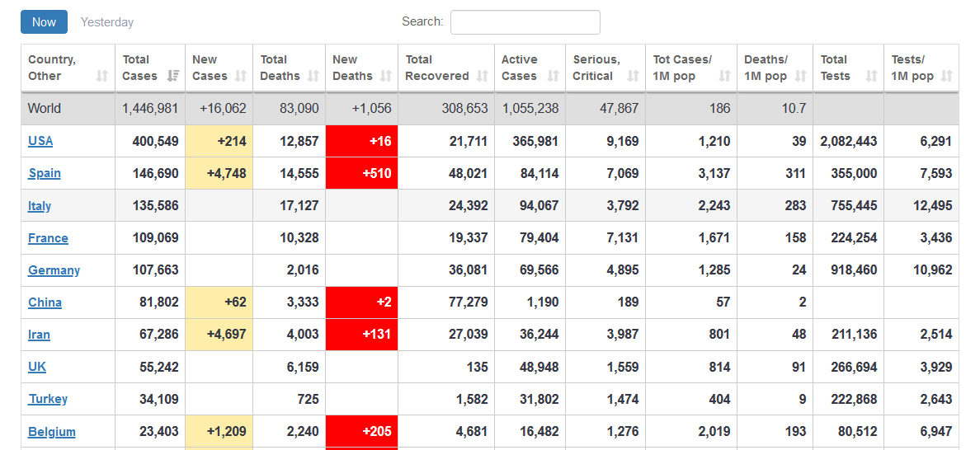Sort by New Deaths arrow icon
This screenshot has height=450, width=980.
pyautogui.click(x=386, y=76)
